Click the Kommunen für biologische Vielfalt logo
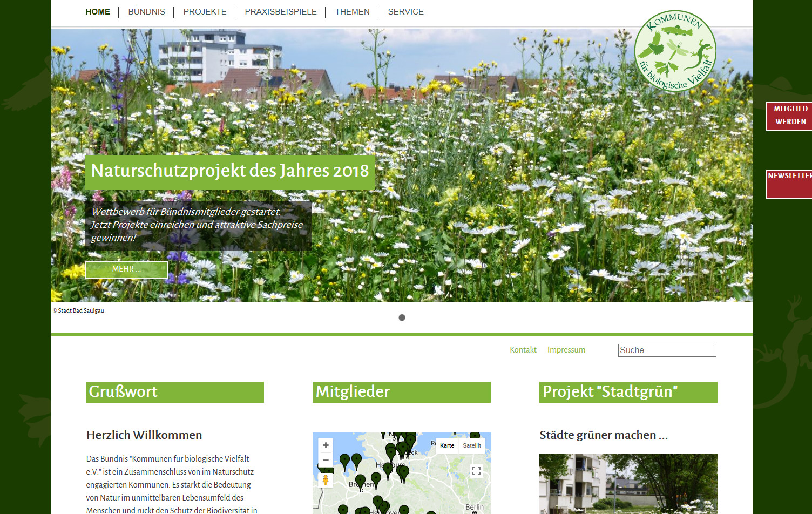 click(675, 51)
